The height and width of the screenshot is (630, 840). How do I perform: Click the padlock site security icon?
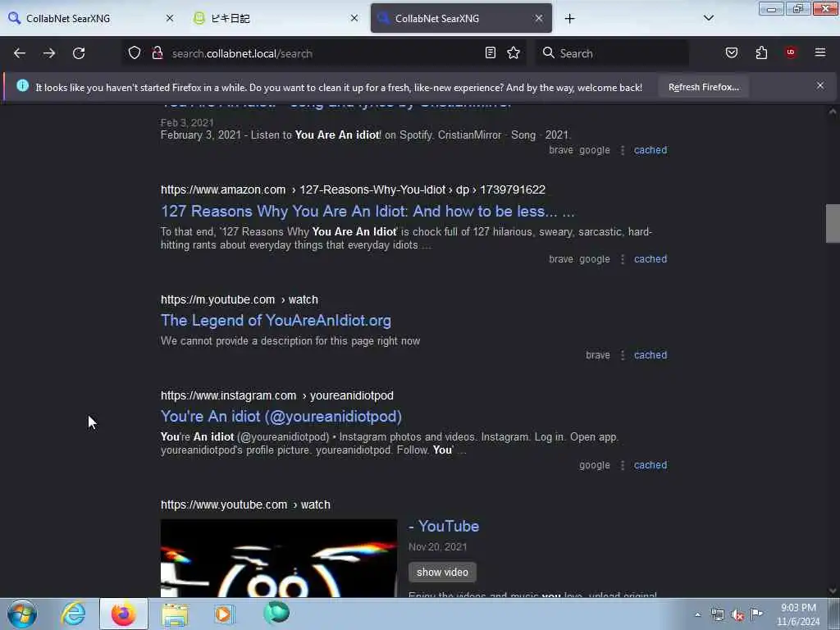pos(157,52)
